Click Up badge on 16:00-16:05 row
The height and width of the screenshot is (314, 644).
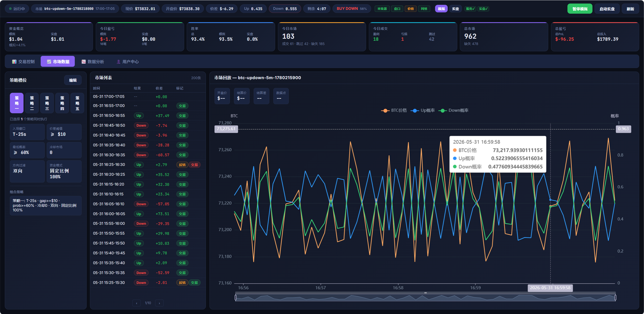click(139, 214)
